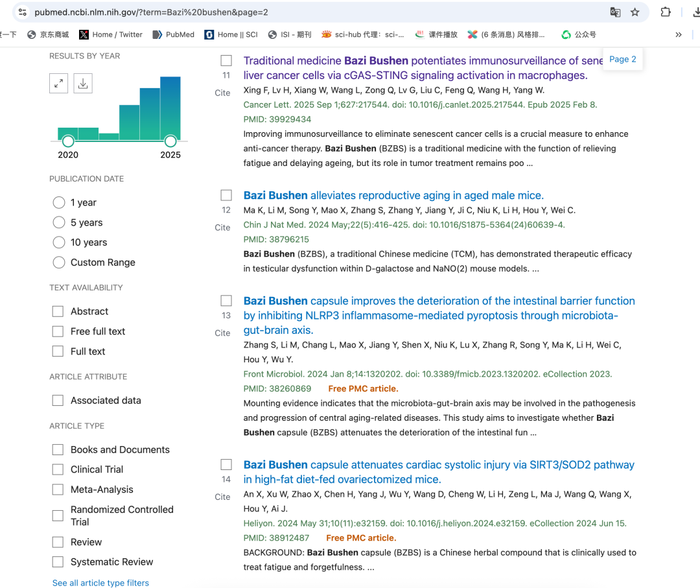The image size is (700, 588).
Task: Bookmark this page with the star icon
Action: pyautogui.click(x=635, y=12)
